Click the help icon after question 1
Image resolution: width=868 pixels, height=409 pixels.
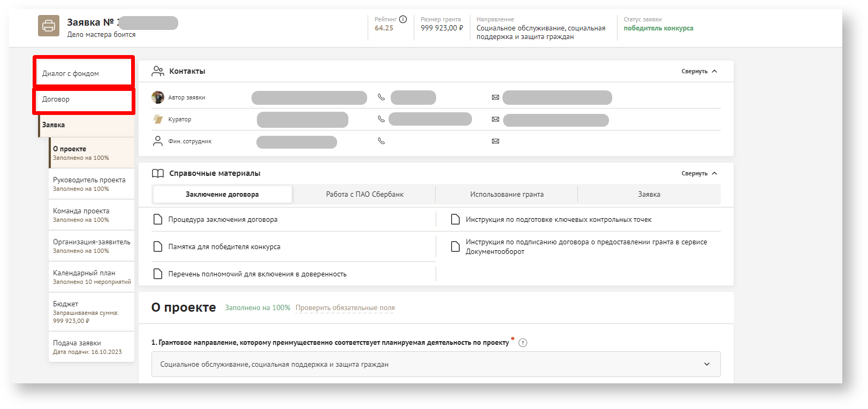523,343
